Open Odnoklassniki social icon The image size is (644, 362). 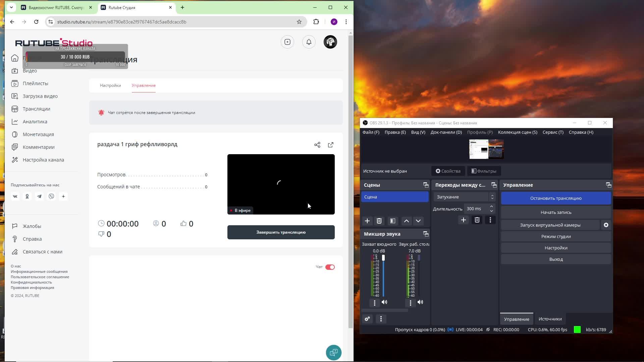coord(27,196)
